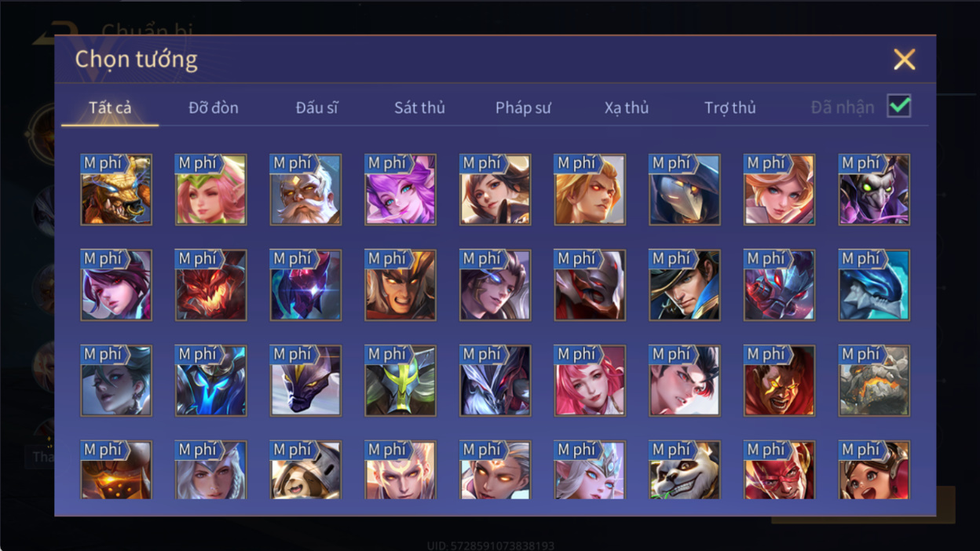This screenshot has width=980, height=551.
Task: Select the golden horned beast hero
Action: coord(116,190)
